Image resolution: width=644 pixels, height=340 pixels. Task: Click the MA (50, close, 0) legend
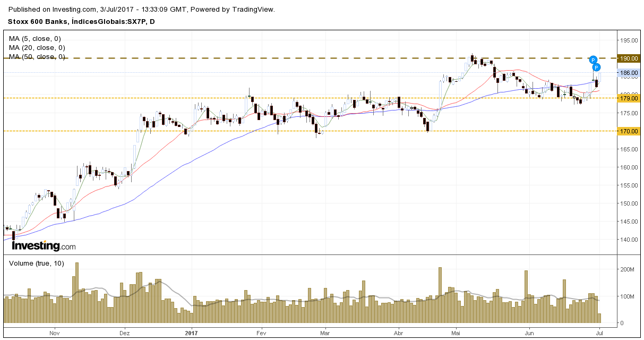37,56
